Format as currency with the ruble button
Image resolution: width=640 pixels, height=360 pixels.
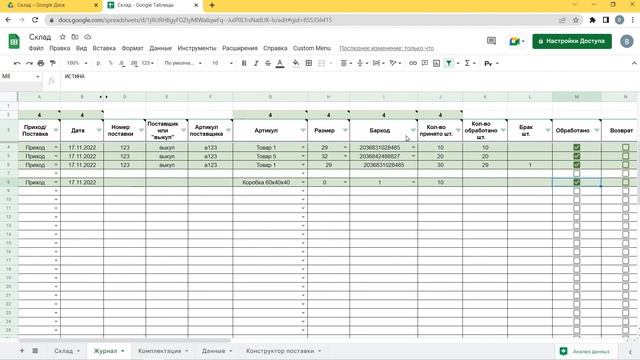tap(99, 63)
